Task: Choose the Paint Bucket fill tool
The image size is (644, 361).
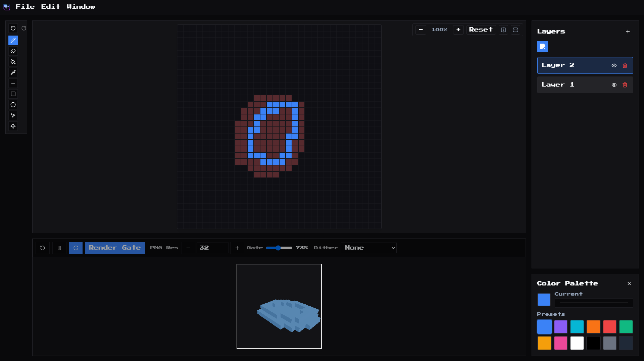Action: pyautogui.click(x=13, y=62)
